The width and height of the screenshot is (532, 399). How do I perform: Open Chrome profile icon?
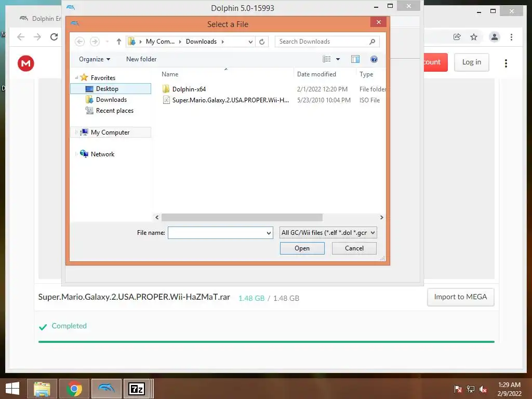[x=495, y=37]
